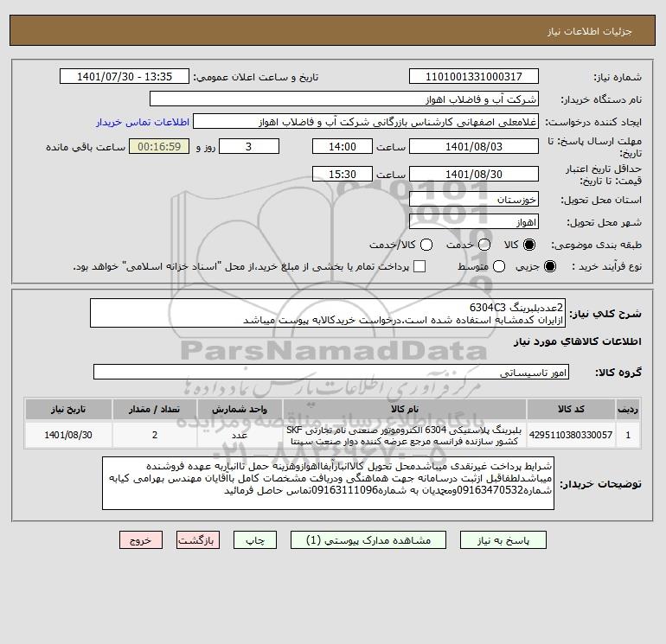Viewport: 666px width, 644px height.
Task: Click the province field خوزستان
Action: tap(474, 200)
